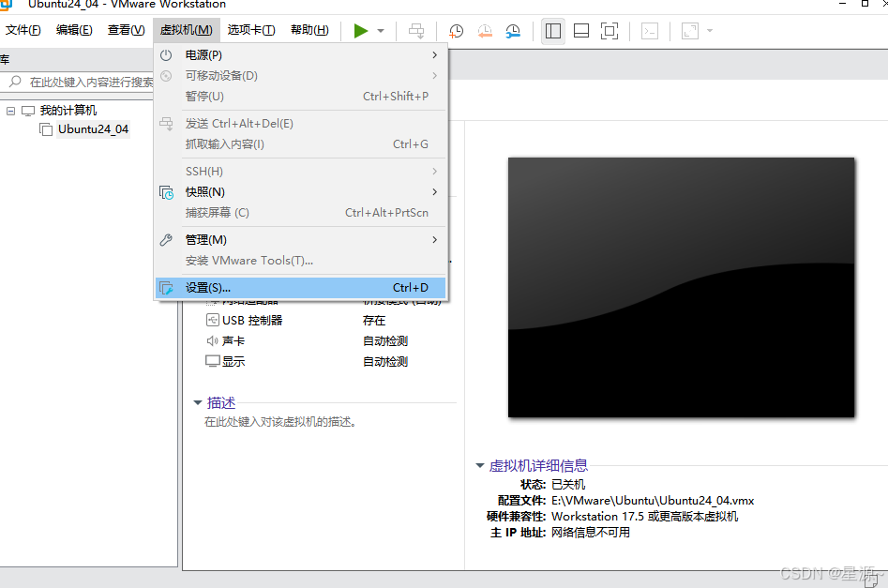Open the power options dropdown arrow
Image resolution: width=888 pixels, height=588 pixels.
[381, 31]
